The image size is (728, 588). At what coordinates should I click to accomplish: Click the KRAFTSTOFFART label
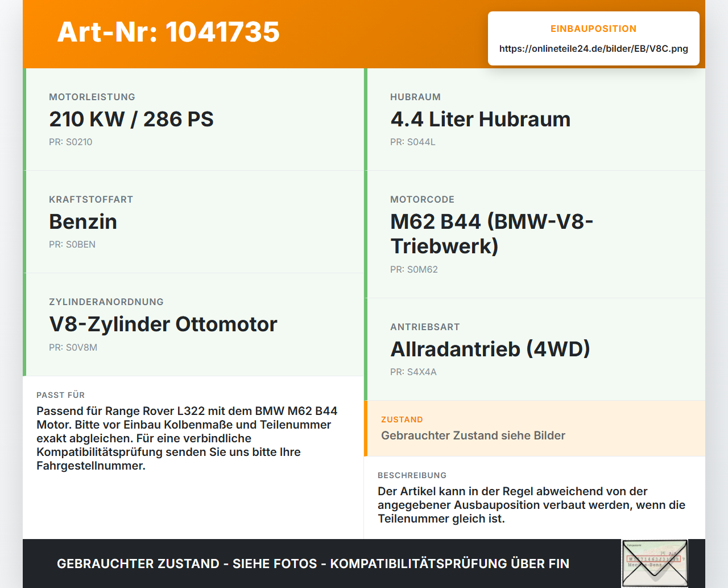(x=91, y=200)
